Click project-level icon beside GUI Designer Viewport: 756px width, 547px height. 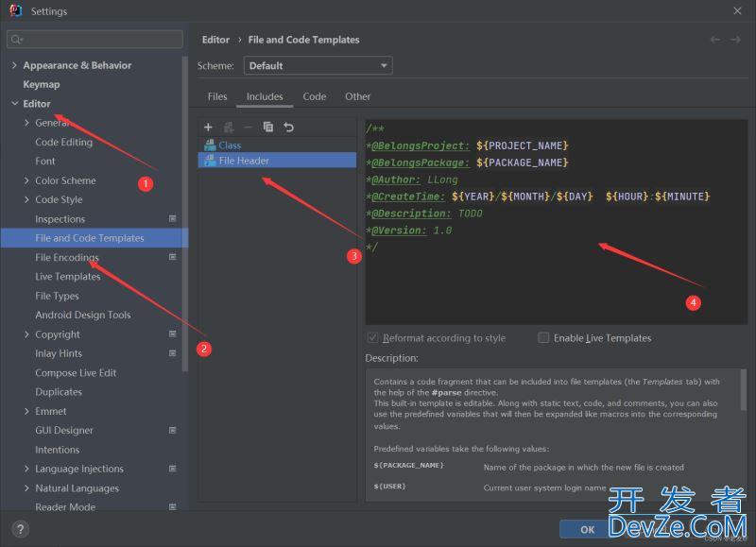click(x=173, y=430)
